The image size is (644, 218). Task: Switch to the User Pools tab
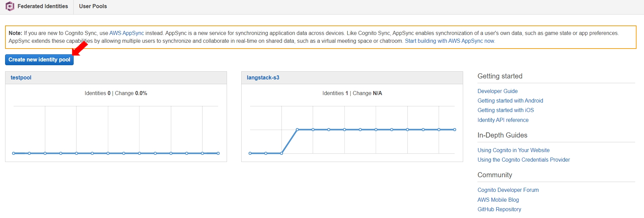point(93,6)
